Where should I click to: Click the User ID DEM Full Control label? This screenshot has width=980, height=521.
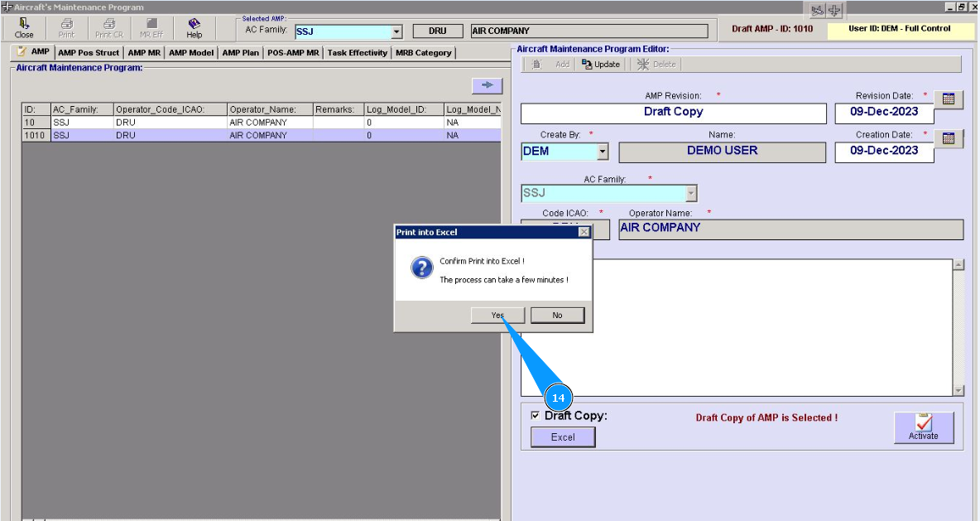pos(899,29)
